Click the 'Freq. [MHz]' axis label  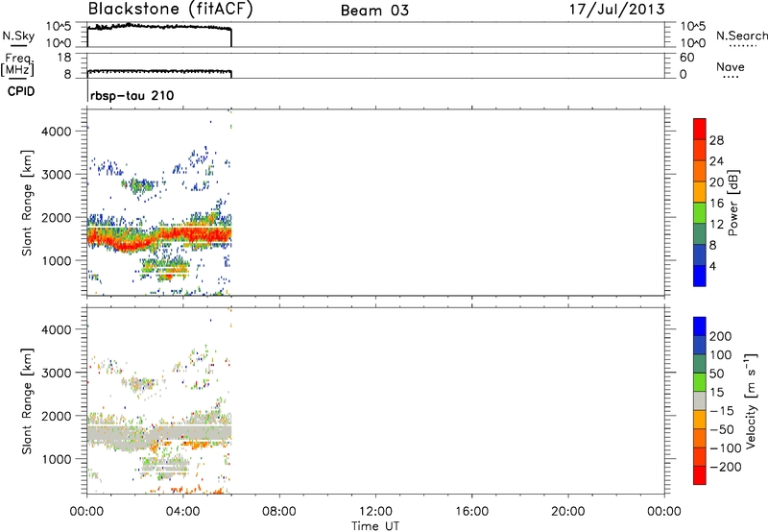point(17,64)
